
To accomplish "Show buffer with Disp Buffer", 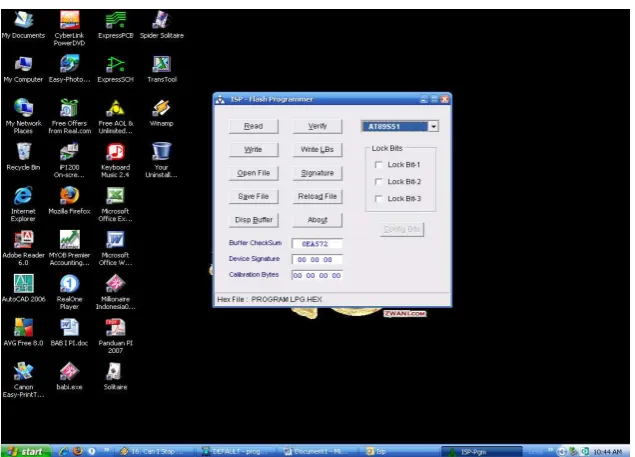I will [x=254, y=220].
